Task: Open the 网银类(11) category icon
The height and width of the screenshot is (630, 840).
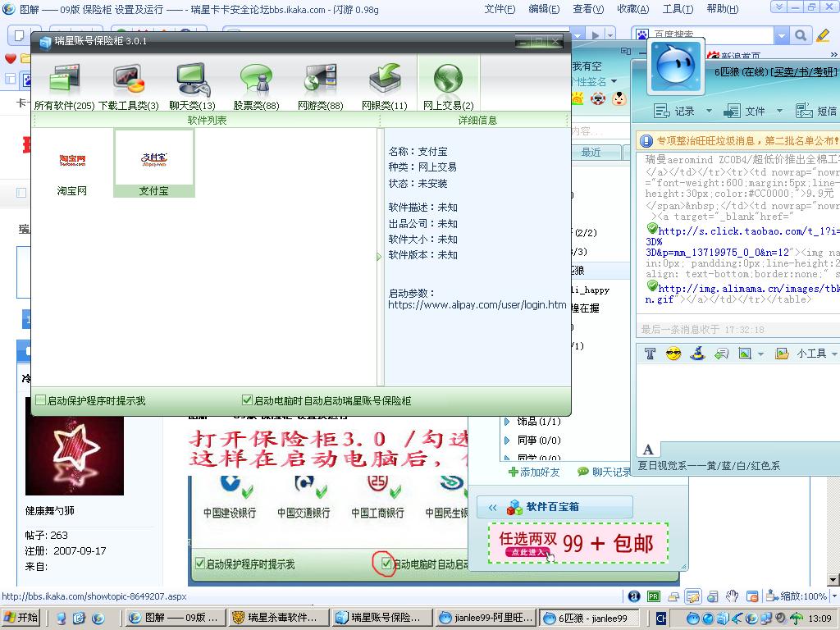Action: [x=385, y=85]
